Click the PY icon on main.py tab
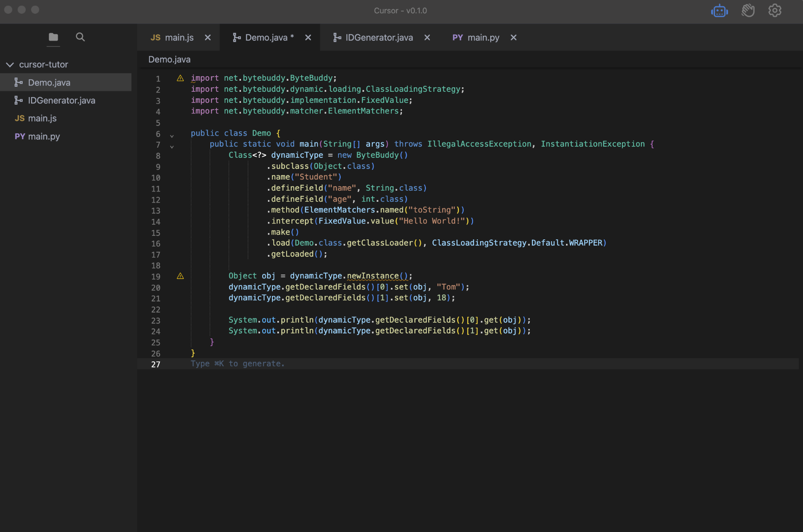This screenshot has height=532, width=803. click(457, 38)
